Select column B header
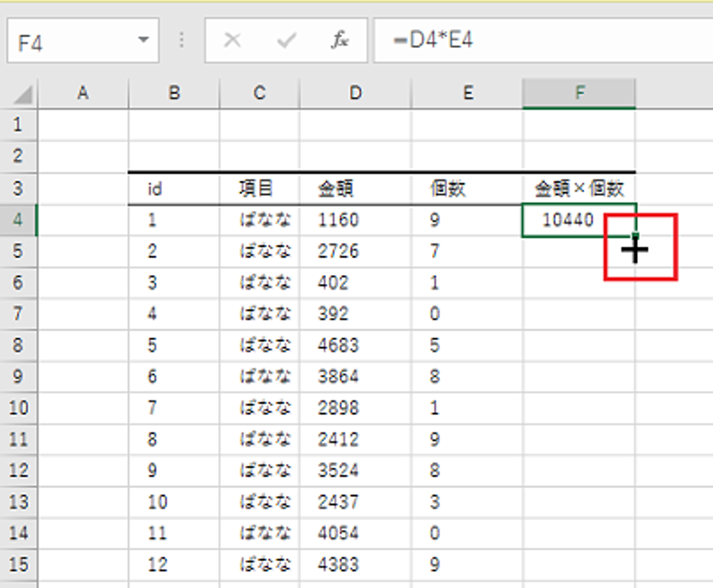 (x=174, y=93)
